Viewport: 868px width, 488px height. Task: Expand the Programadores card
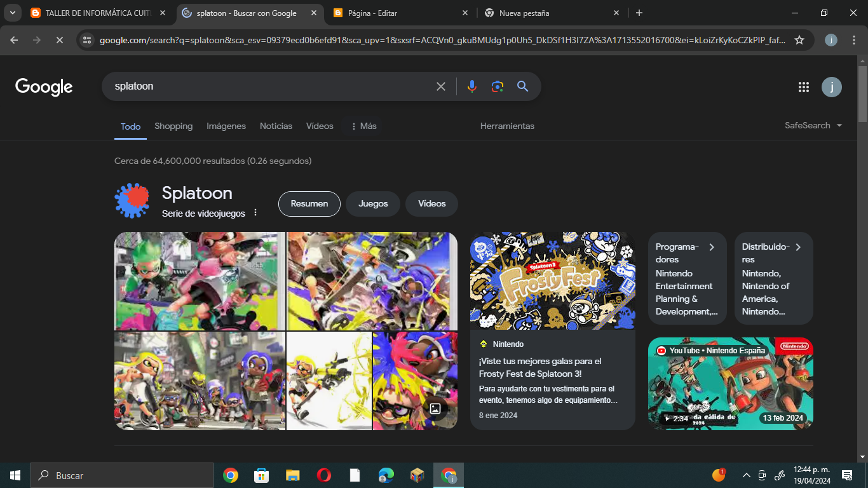pyautogui.click(x=686, y=278)
